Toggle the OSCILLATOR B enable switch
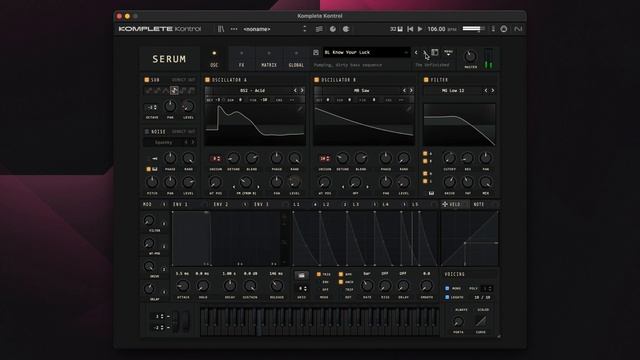640x360 pixels. pyautogui.click(x=316, y=80)
